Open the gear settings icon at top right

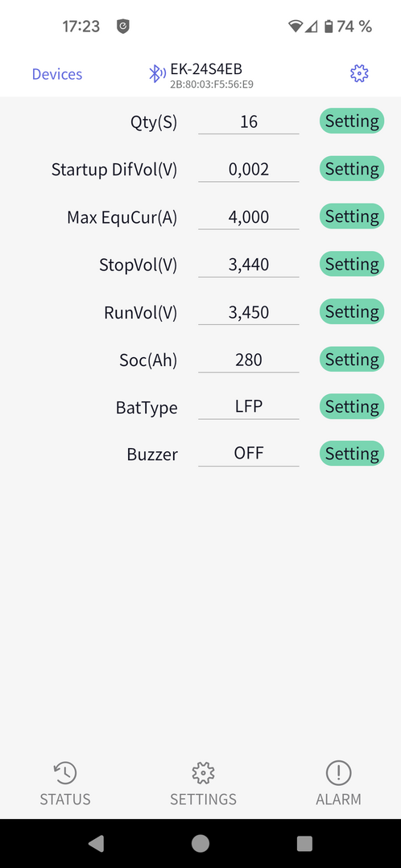pos(359,74)
